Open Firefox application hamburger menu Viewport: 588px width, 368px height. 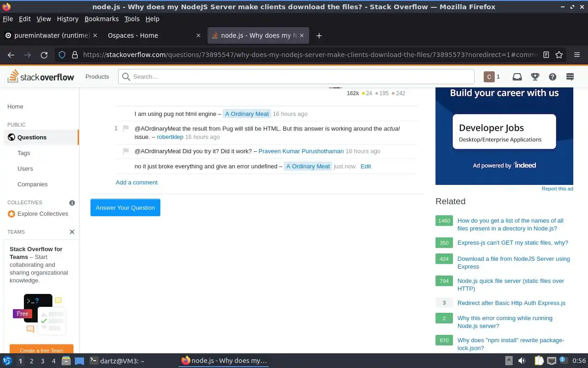click(x=577, y=55)
